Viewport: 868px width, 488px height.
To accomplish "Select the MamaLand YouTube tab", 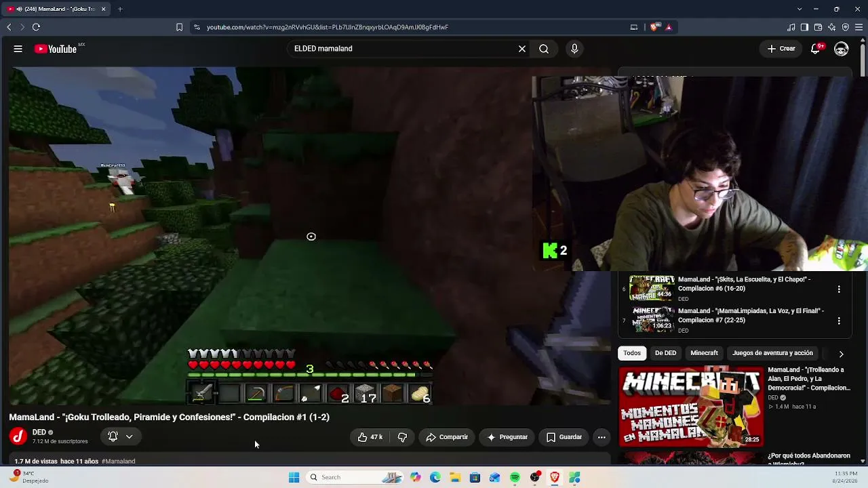I will (57, 9).
